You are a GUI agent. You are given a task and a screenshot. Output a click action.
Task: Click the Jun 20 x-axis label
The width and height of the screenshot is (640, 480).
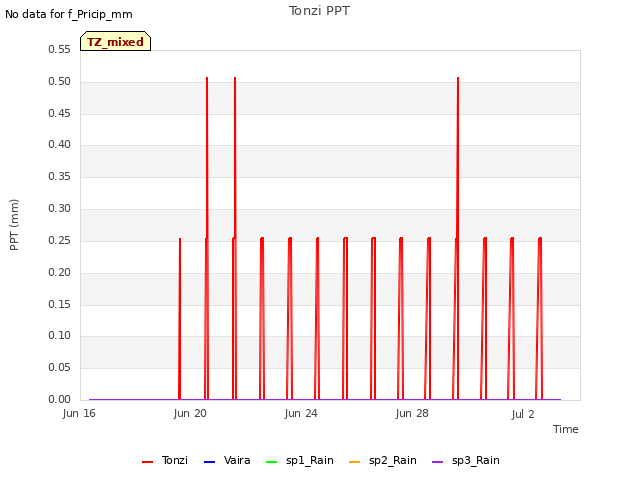(x=190, y=413)
